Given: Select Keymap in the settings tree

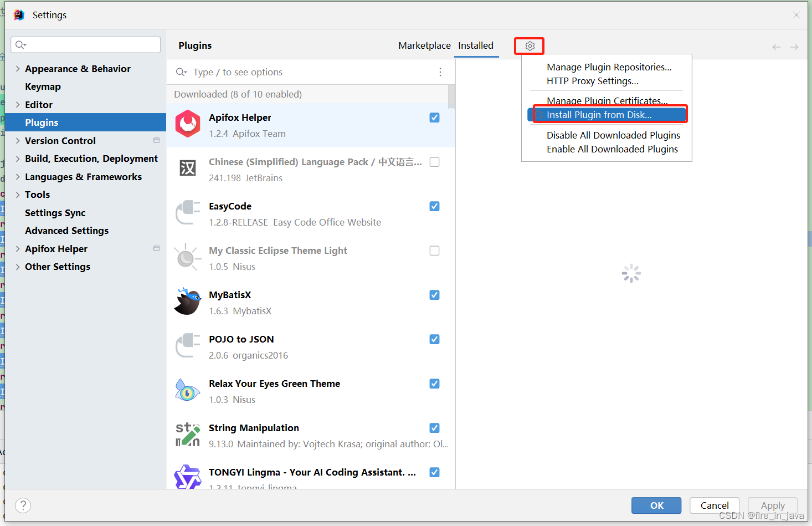Looking at the screenshot, I should coord(43,86).
